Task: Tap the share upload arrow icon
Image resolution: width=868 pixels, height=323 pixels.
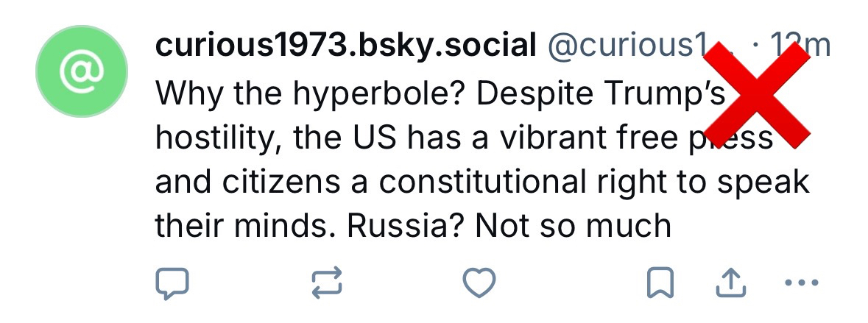Action: [731, 283]
